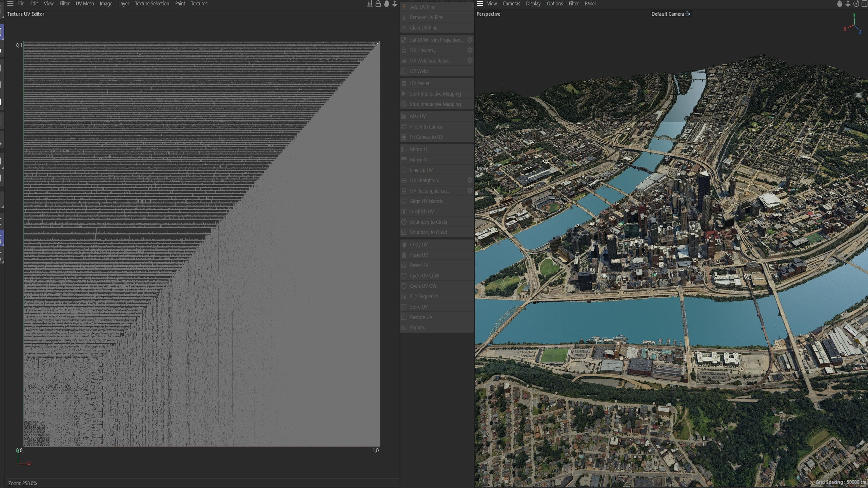The width and height of the screenshot is (868, 488).
Task: Open the Textures menu
Action: pos(199,4)
